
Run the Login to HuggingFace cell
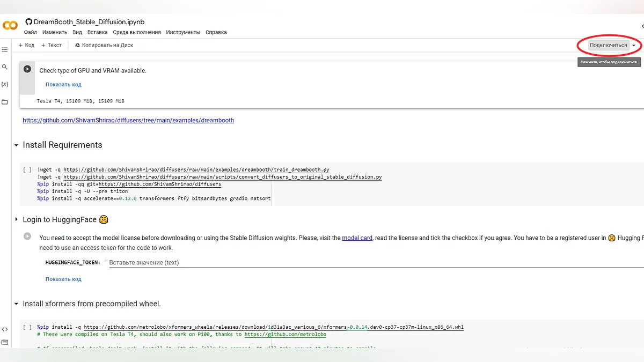[27, 236]
